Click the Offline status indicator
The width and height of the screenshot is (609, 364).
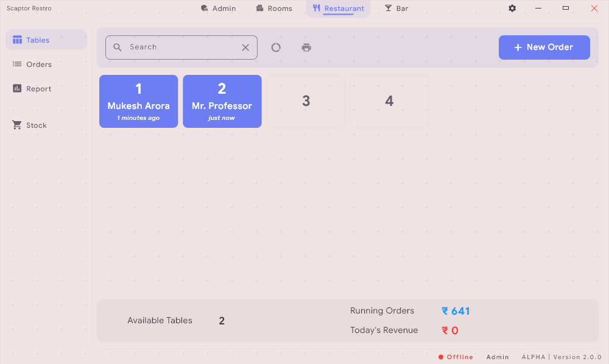456,357
